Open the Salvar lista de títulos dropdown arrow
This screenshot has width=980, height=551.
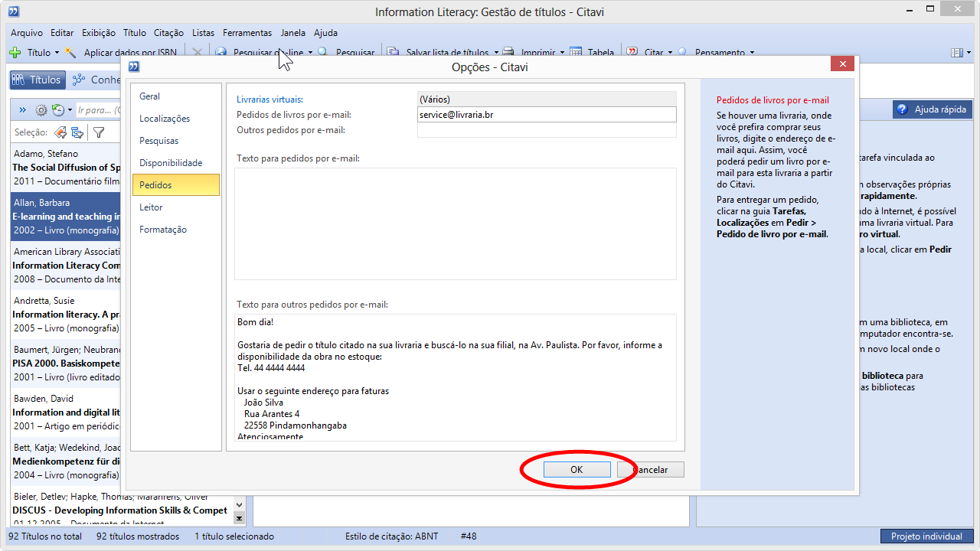point(496,53)
